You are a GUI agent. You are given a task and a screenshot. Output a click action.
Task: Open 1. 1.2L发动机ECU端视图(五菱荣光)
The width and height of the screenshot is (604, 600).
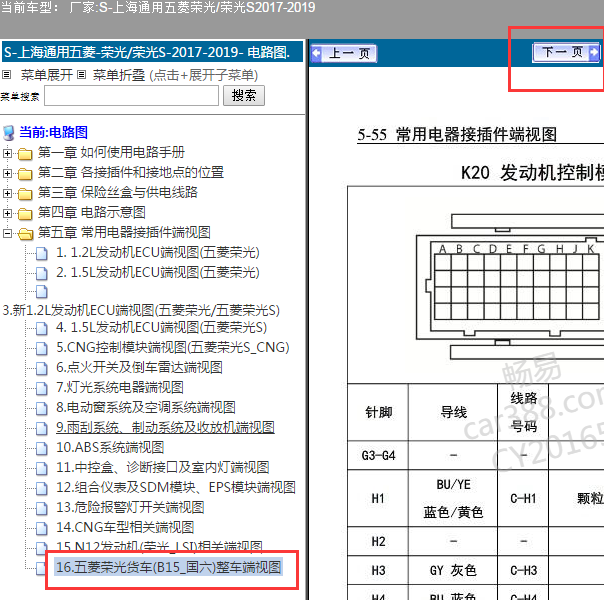[x=158, y=253]
